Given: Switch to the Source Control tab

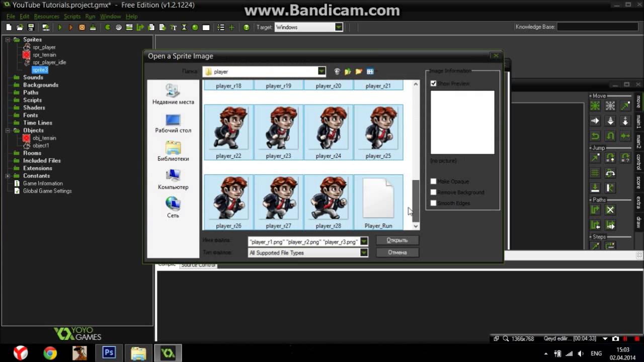Looking at the screenshot, I should click(198, 265).
